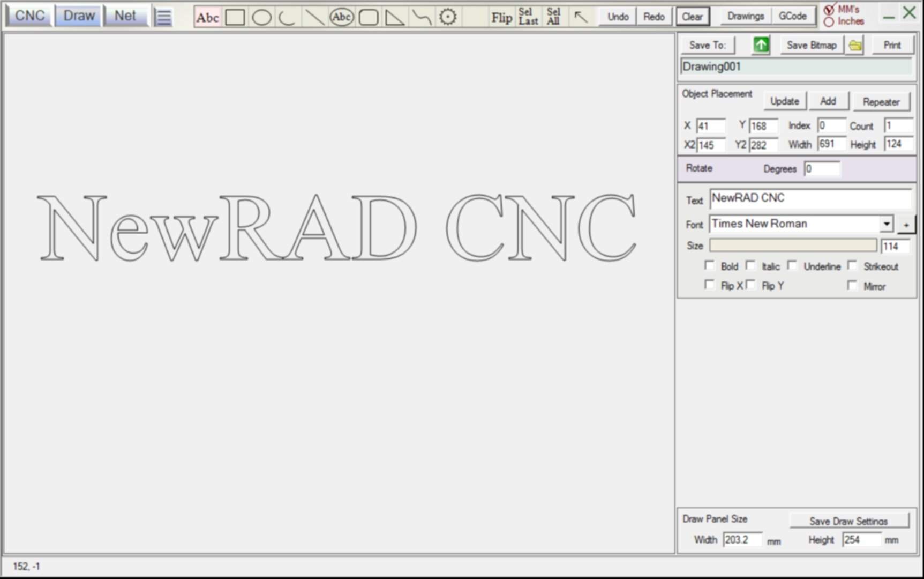The height and width of the screenshot is (579, 924).
Task: Select the arc drawing tool
Action: click(288, 17)
